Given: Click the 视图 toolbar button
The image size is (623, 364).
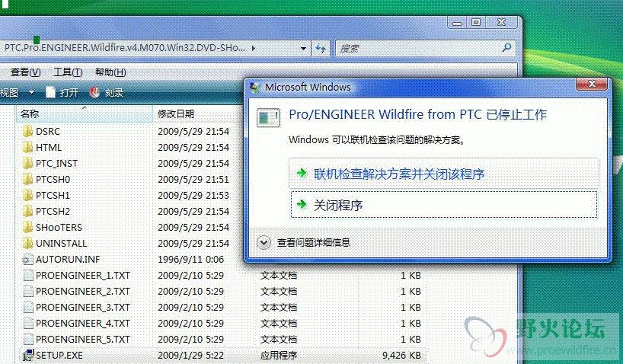Looking at the screenshot, I should tap(10, 93).
